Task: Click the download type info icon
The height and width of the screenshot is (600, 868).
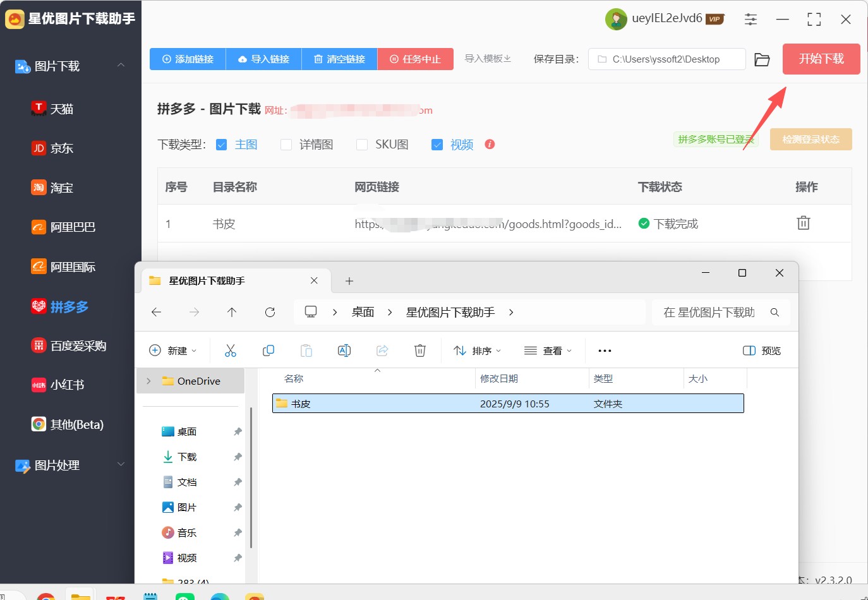Action: (x=490, y=144)
